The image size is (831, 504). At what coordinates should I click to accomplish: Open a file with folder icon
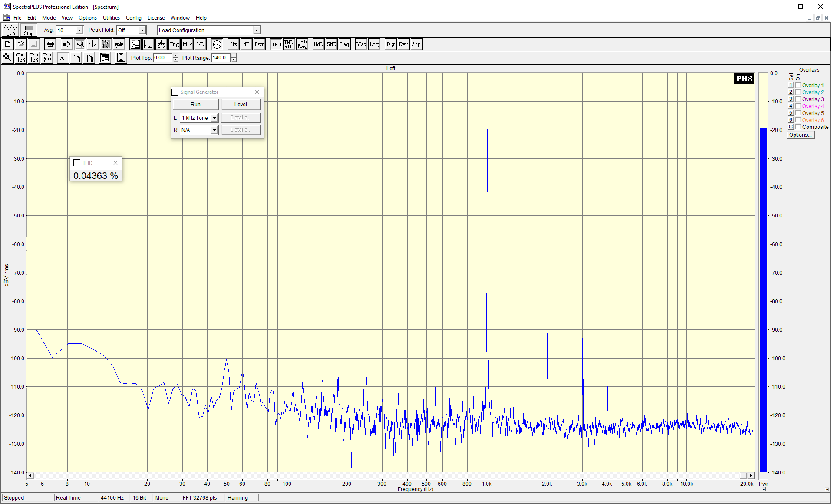click(21, 44)
